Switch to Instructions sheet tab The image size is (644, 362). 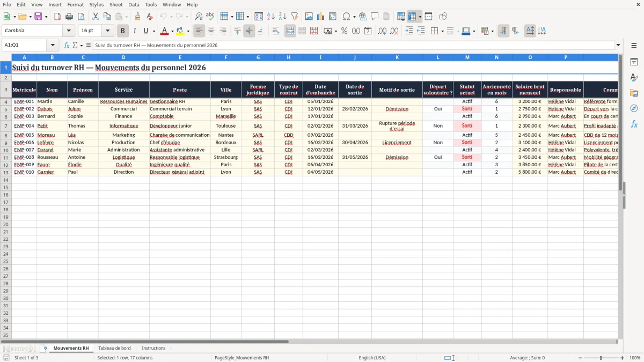click(153, 349)
